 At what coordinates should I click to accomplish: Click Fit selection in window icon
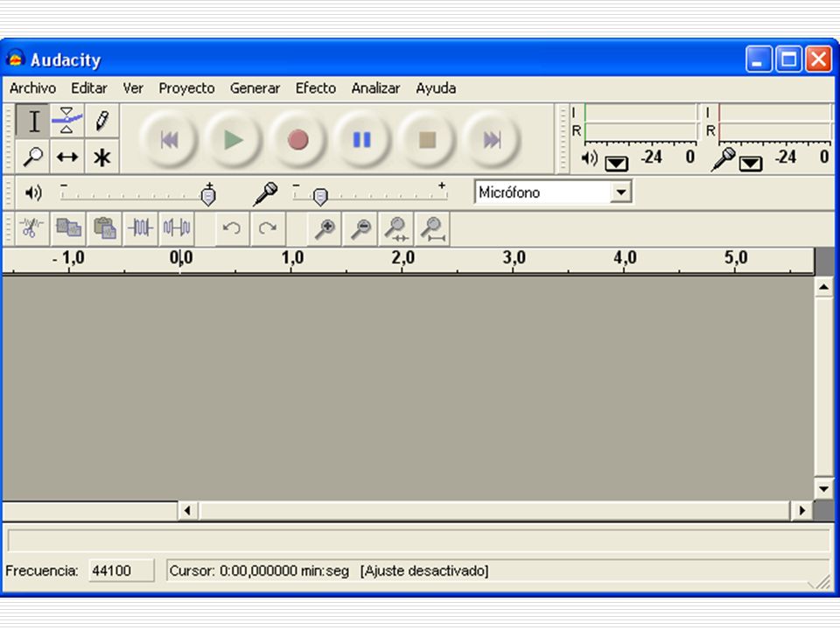(396, 228)
